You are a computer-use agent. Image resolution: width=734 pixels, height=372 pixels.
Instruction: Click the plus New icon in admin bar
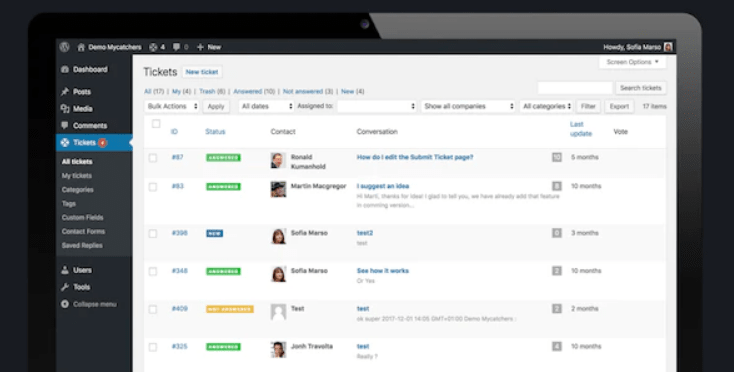200,47
